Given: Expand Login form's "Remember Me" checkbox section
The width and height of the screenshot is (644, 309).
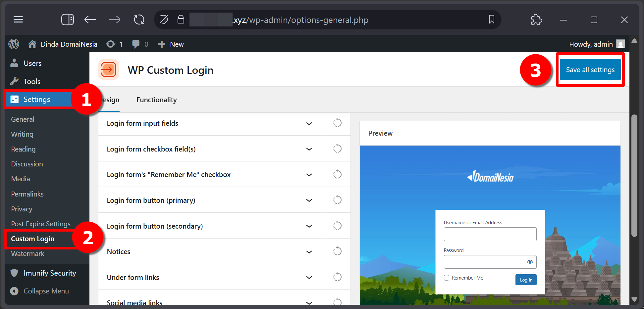Looking at the screenshot, I should pos(211,175).
